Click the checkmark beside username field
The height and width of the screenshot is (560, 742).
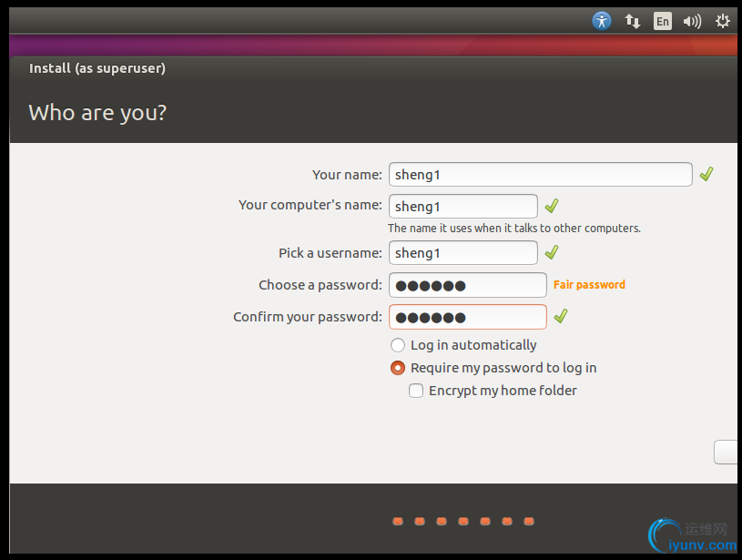(x=552, y=252)
